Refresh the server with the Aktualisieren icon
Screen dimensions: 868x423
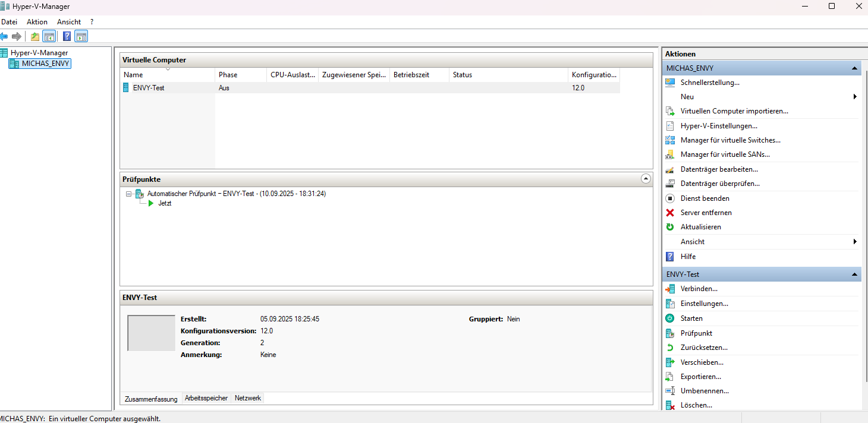click(670, 226)
